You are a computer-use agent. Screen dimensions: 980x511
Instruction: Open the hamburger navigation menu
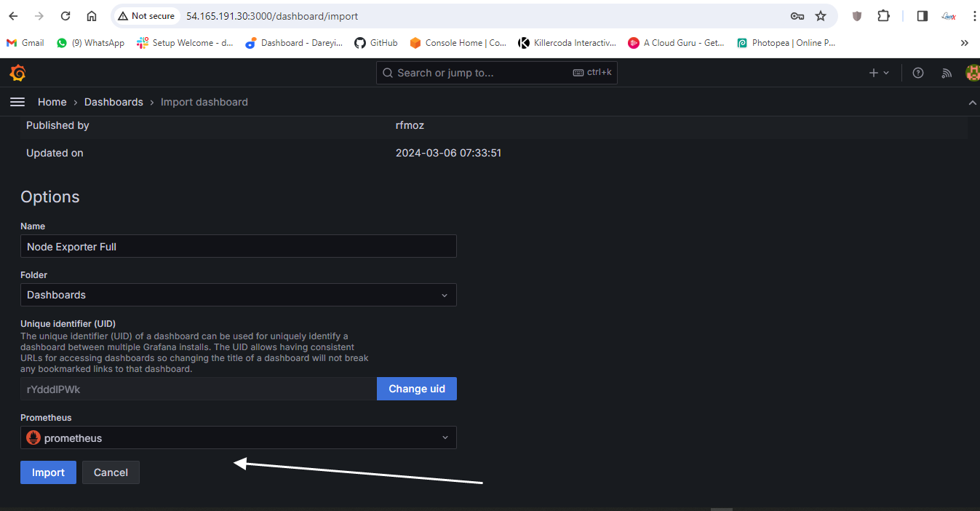tap(17, 102)
